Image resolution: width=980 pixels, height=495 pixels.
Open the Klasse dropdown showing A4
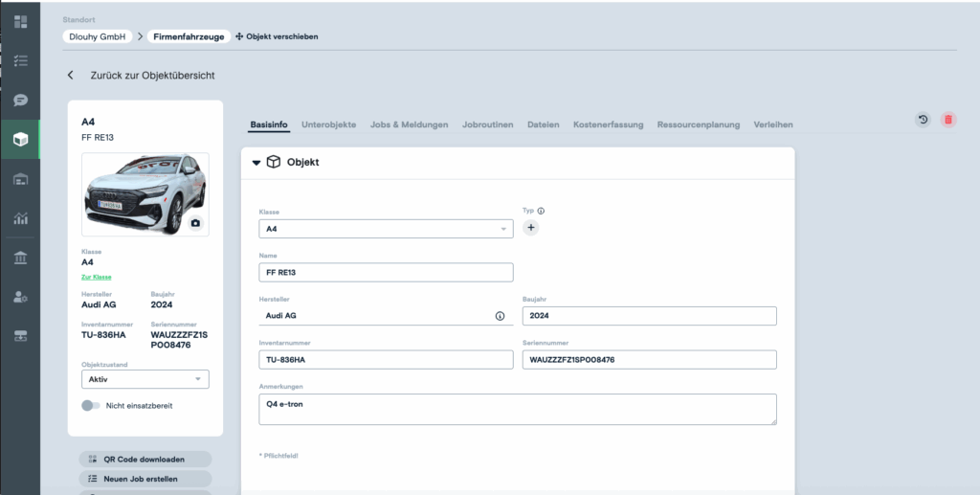point(386,229)
